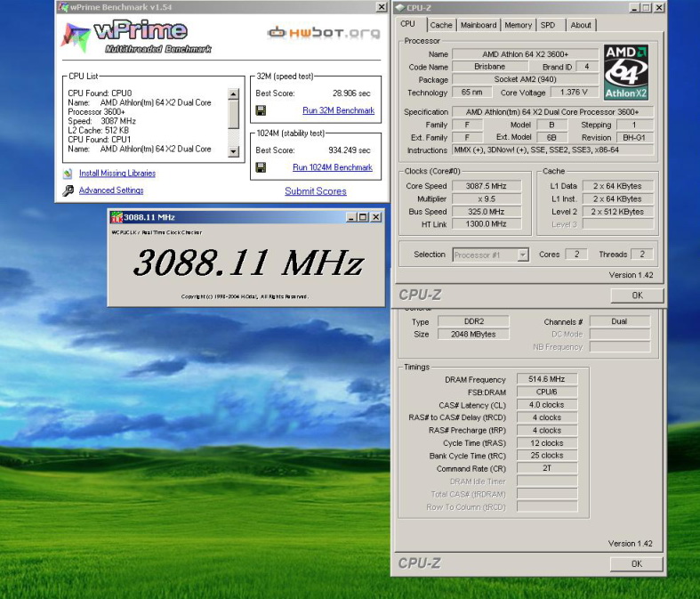Open Submit Scores link
The image size is (700, 599).
pos(316,191)
